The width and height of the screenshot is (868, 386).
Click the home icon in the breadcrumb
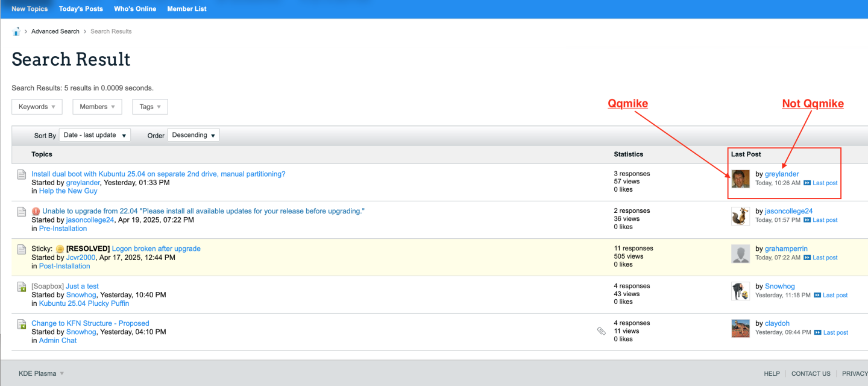(x=16, y=31)
